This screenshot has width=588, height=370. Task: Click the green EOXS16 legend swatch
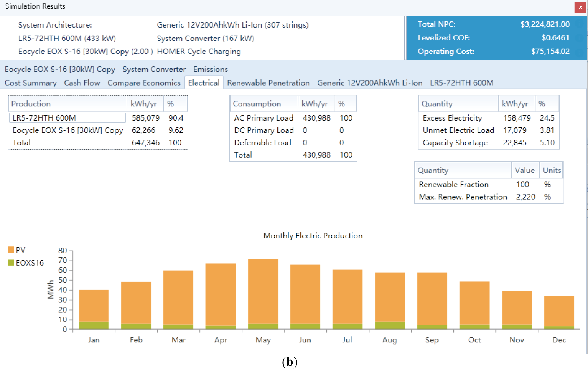coord(11,263)
